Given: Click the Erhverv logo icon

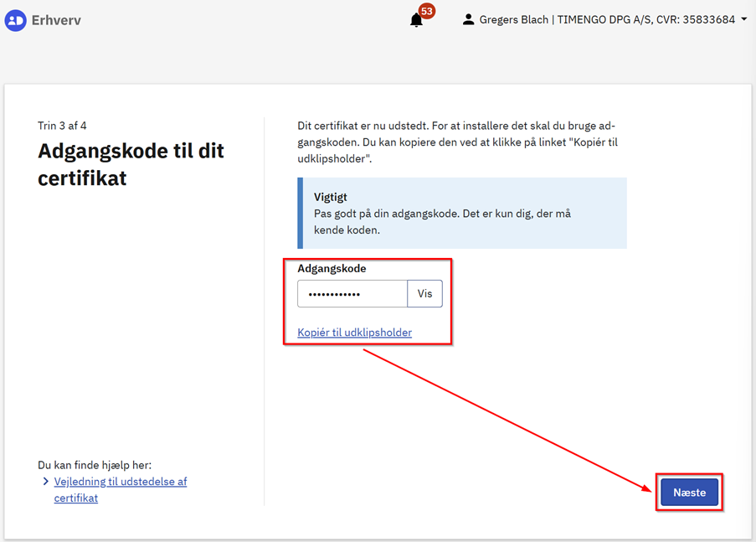Looking at the screenshot, I should [x=15, y=20].
